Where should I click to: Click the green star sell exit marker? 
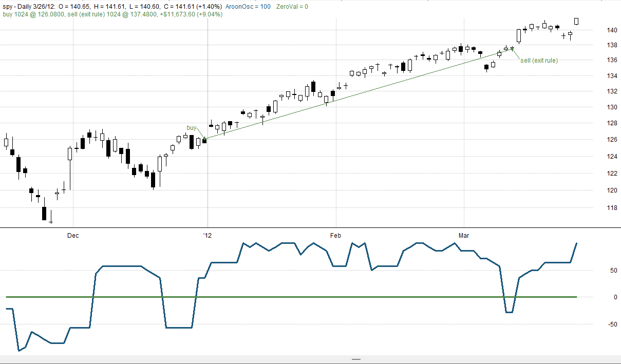click(x=512, y=49)
